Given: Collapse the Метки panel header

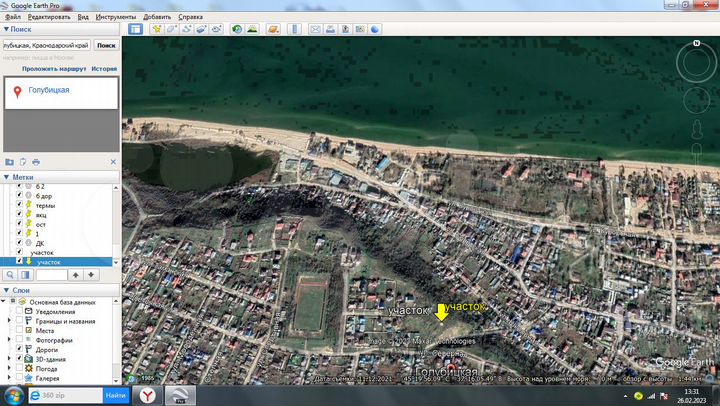Looking at the screenshot, I should tap(5, 176).
